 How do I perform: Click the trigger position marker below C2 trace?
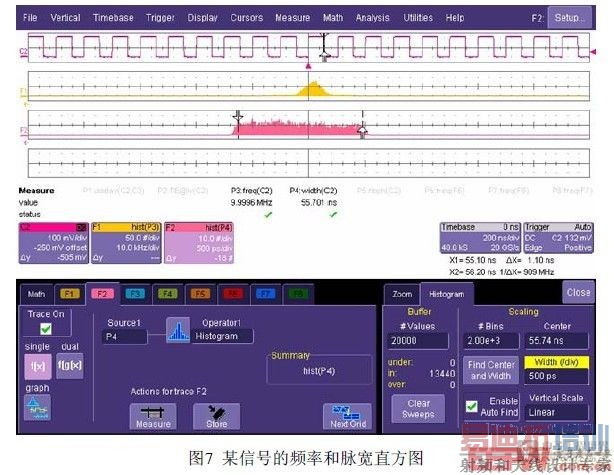(x=308, y=66)
